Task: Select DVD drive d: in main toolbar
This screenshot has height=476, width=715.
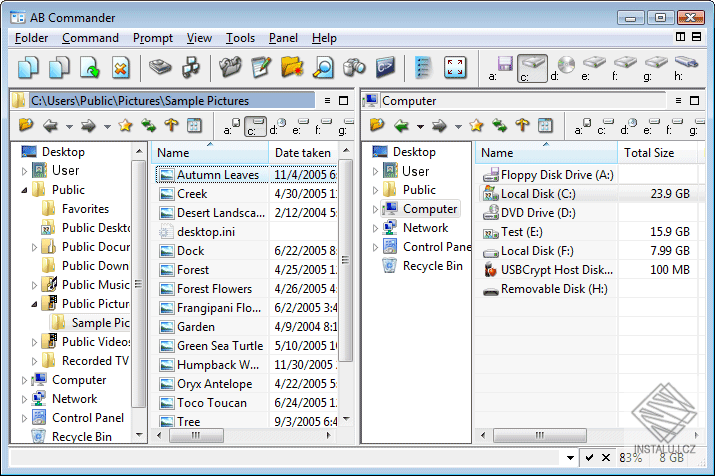Action: click(x=563, y=68)
